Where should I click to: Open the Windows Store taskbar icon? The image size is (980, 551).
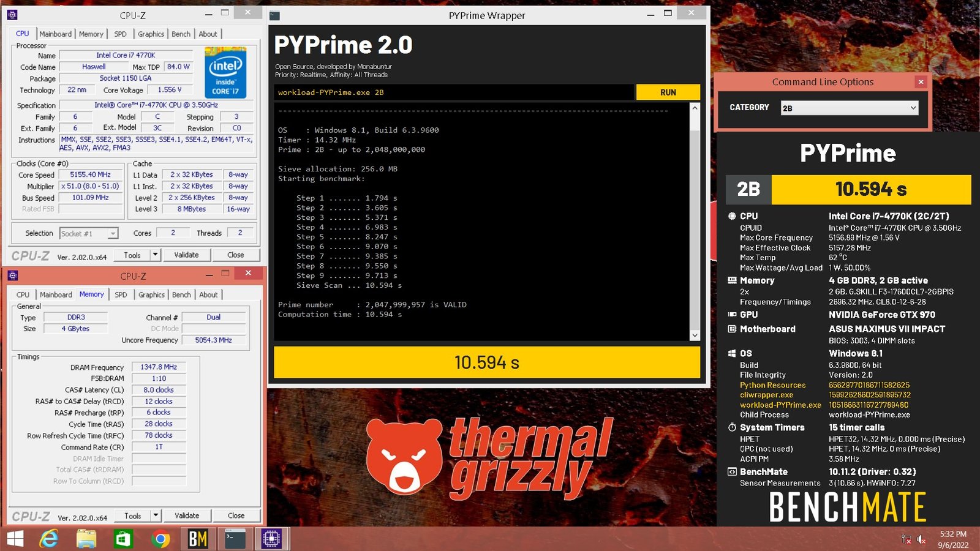[123, 539]
